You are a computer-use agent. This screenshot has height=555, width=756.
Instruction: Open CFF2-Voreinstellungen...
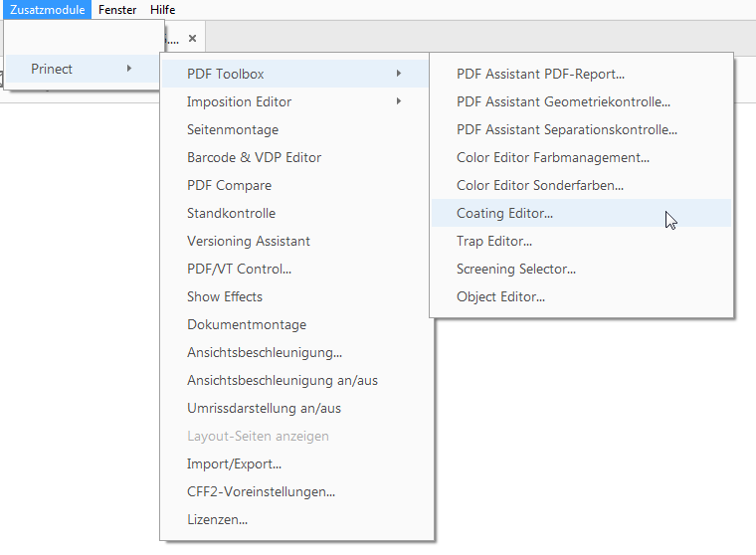(294, 492)
